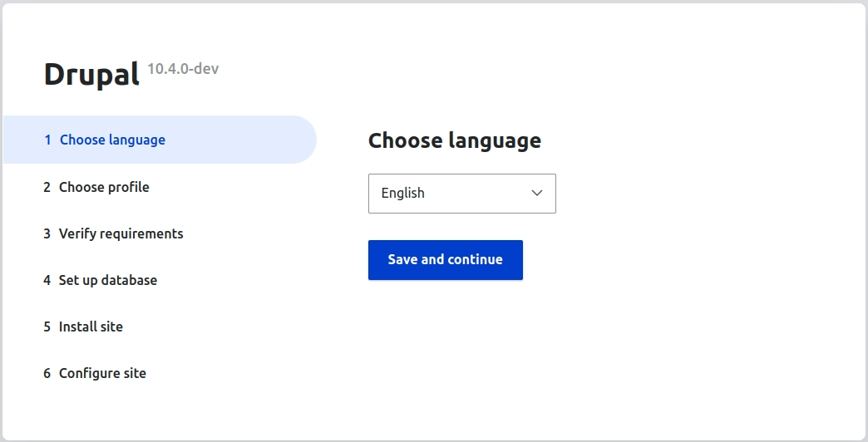868x442 pixels.
Task: Click step number 4 in sidebar
Action: click(47, 280)
